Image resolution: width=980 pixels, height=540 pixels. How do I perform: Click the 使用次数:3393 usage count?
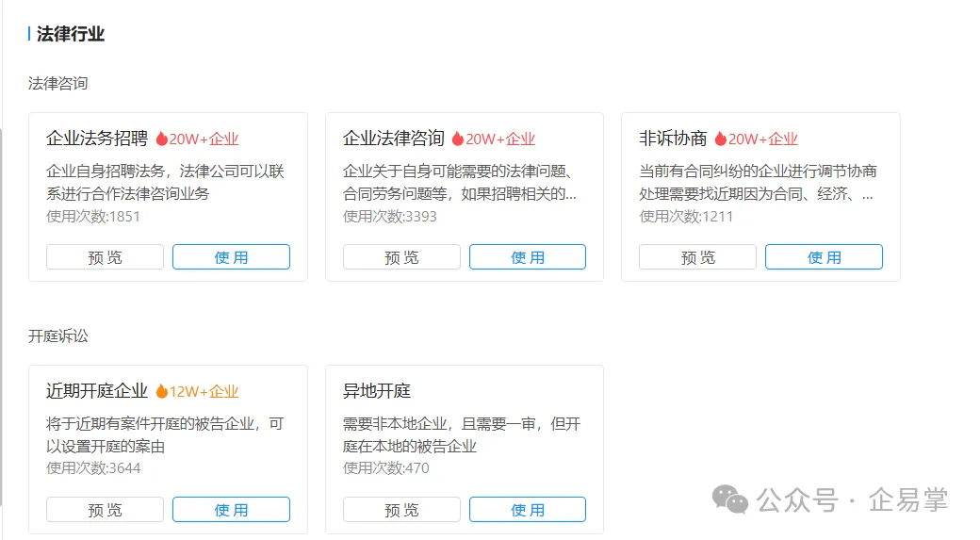[389, 216]
